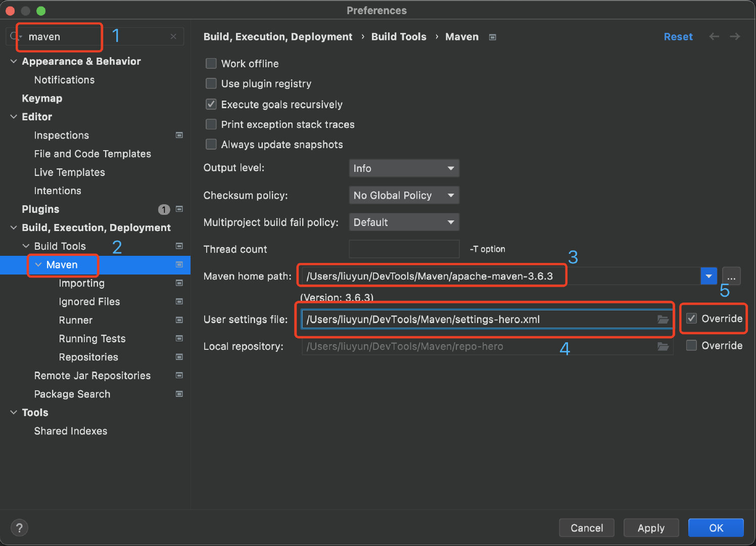Click project icon beside Build Tools row
This screenshot has height=546, width=756.
pos(179,246)
